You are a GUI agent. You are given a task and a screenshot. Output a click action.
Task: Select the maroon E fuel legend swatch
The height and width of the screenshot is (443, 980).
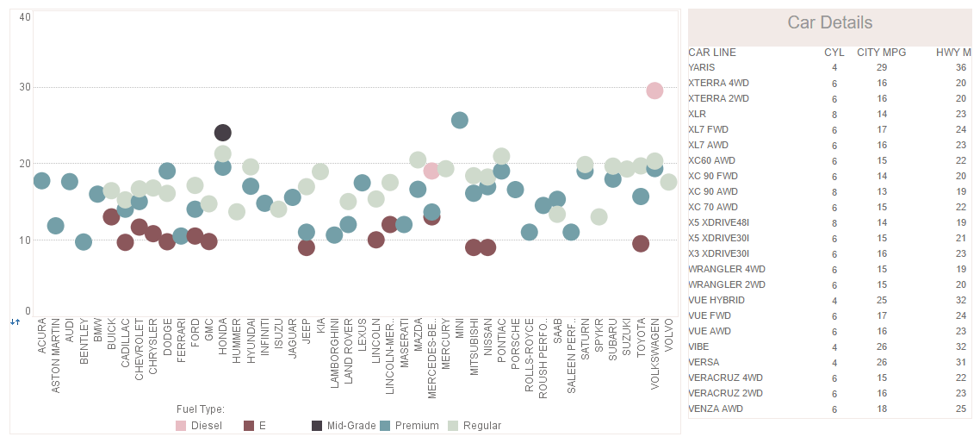249,426
